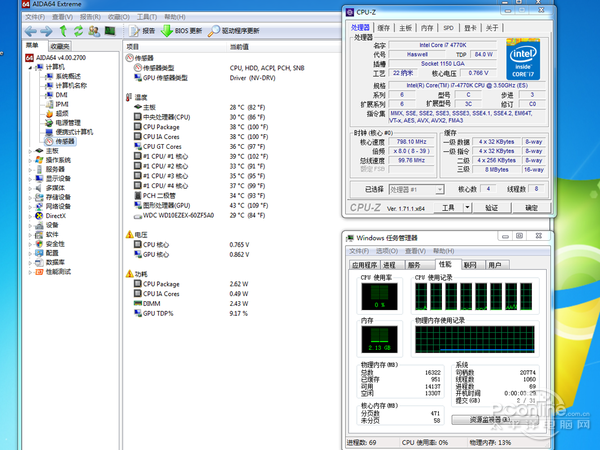Expand the 主板 tree node
Screen dimensions: 600x450
point(28,150)
